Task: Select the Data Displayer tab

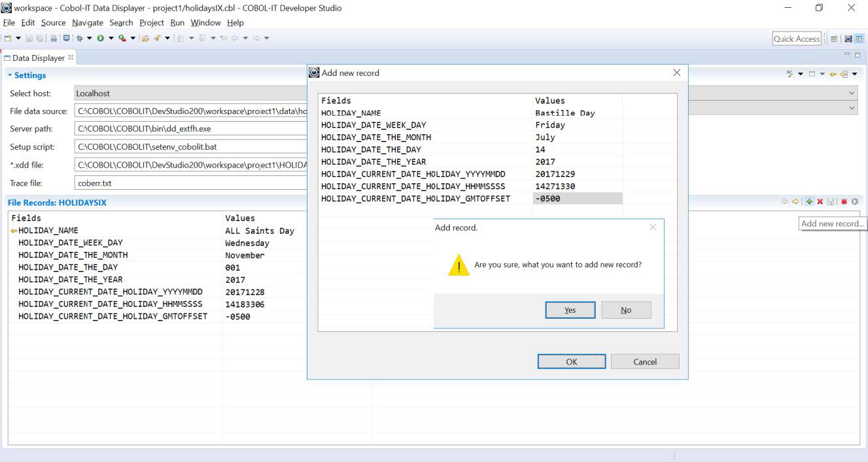Action: tap(38, 58)
